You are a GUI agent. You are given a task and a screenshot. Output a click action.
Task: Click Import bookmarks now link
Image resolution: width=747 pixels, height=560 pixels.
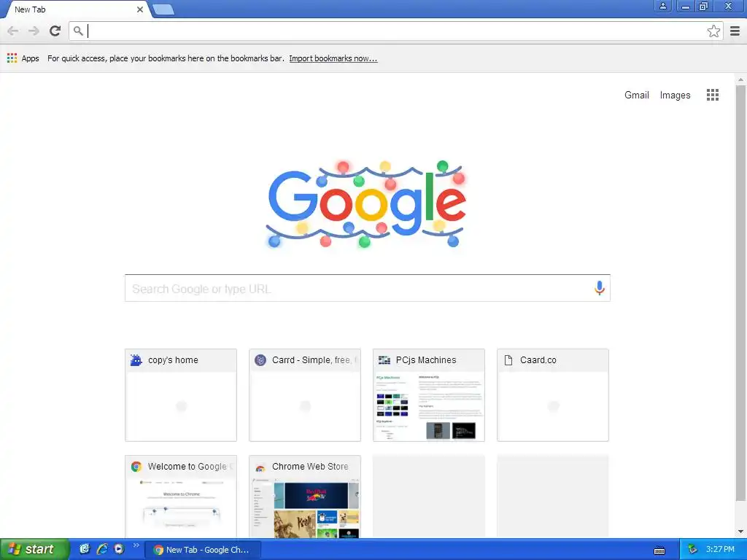coord(333,58)
